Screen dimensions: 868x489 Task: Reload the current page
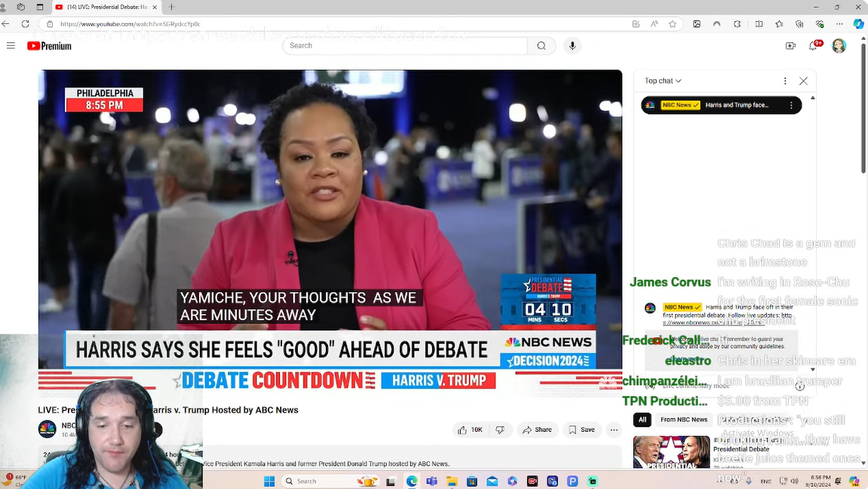[x=25, y=24]
